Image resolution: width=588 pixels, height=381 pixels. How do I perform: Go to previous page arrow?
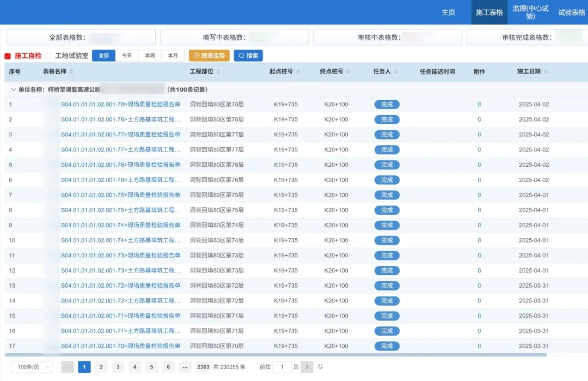68,367
